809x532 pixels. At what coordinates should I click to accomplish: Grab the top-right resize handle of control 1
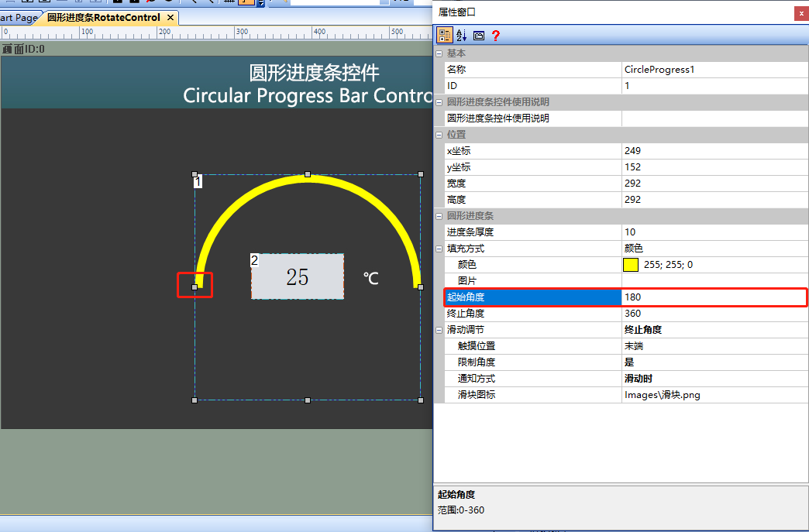(421, 174)
